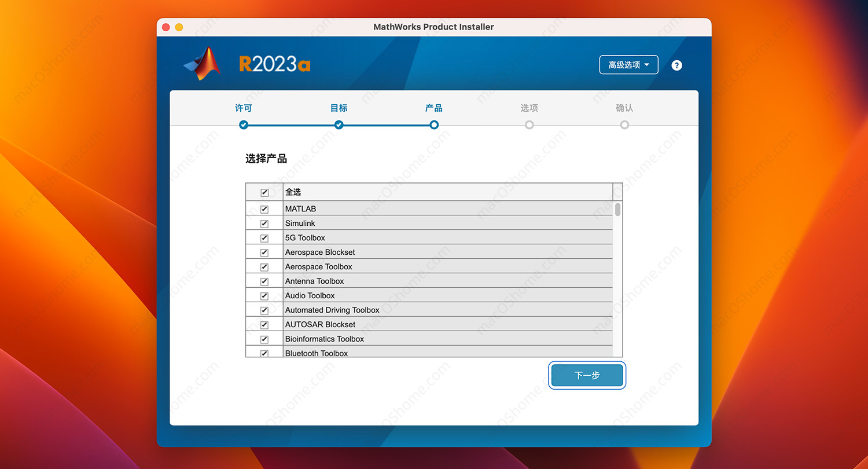Toggle the Aerospace Blockset checkbox
868x469 pixels.
coord(264,252)
